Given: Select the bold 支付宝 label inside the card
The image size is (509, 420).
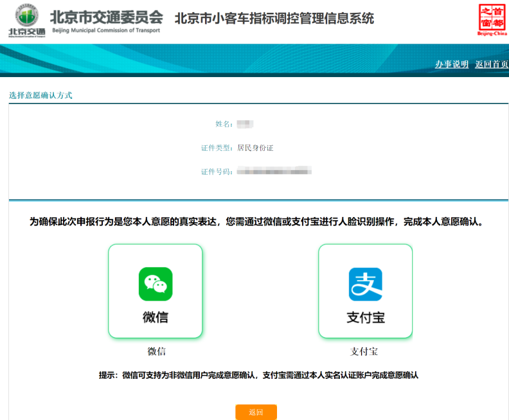Looking at the screenshot, I should coord(365,317).
